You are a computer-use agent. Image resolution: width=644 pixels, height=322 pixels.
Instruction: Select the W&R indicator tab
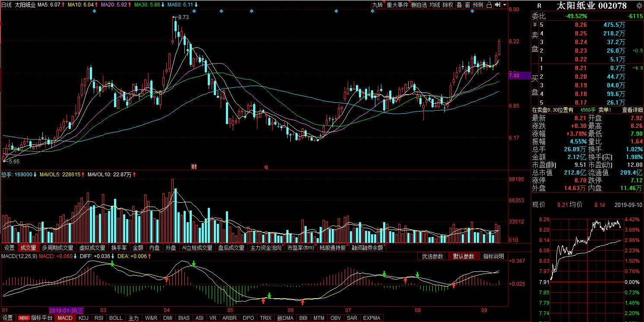[x=151, y=318]
